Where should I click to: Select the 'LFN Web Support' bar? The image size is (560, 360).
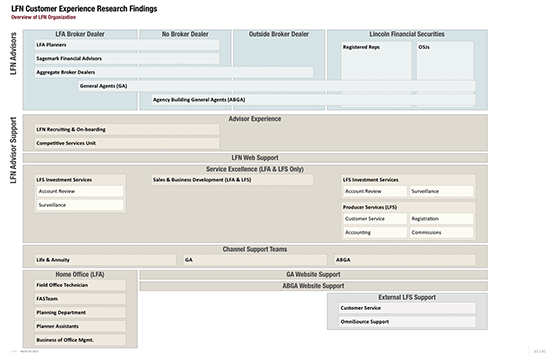click(255, 158)
